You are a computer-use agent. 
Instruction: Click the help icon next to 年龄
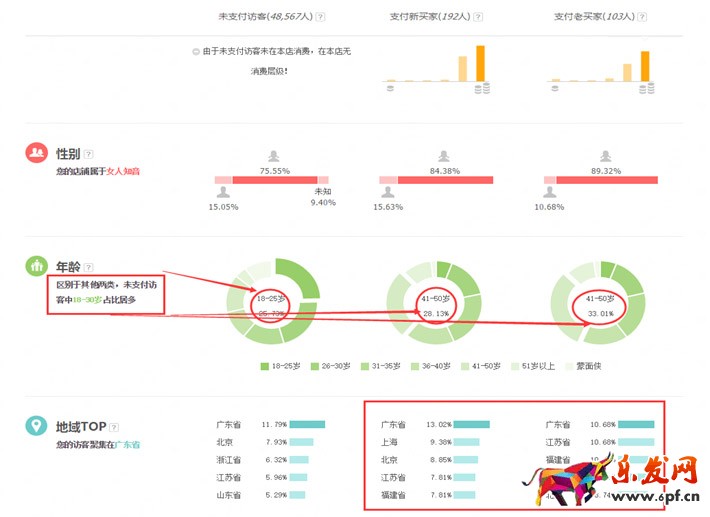[89, 267]
